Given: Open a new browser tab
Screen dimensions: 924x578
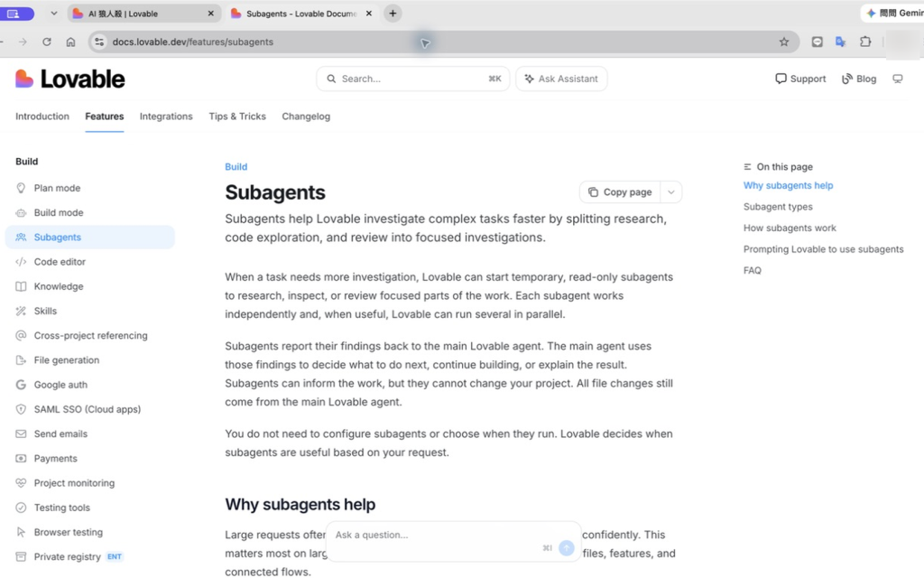Looking at the screenshot, I should click(x=393, y=13).
